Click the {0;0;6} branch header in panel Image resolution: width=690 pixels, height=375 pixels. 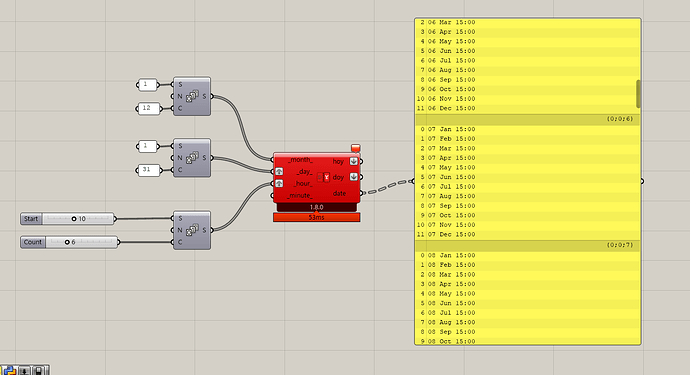click(x=528, y=119)
